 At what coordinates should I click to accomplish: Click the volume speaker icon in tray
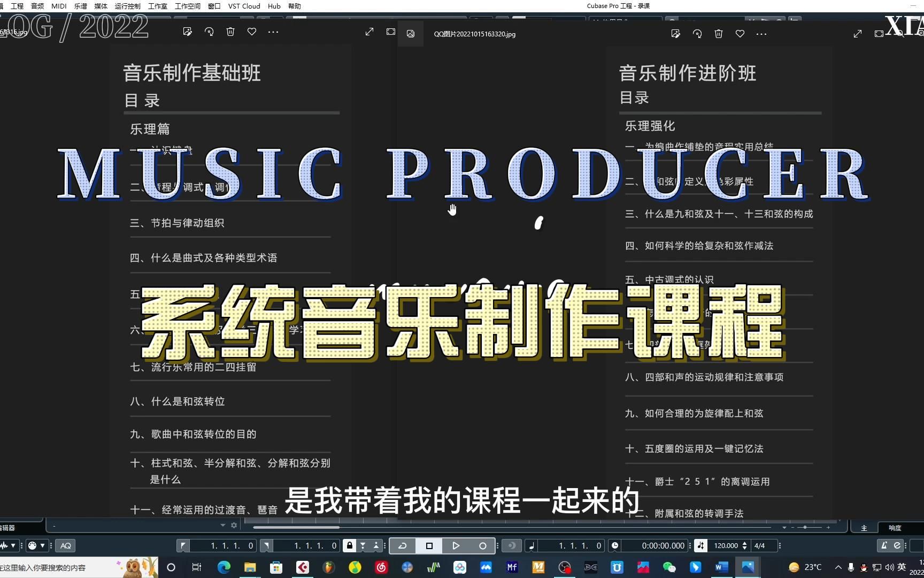point(890,567)
